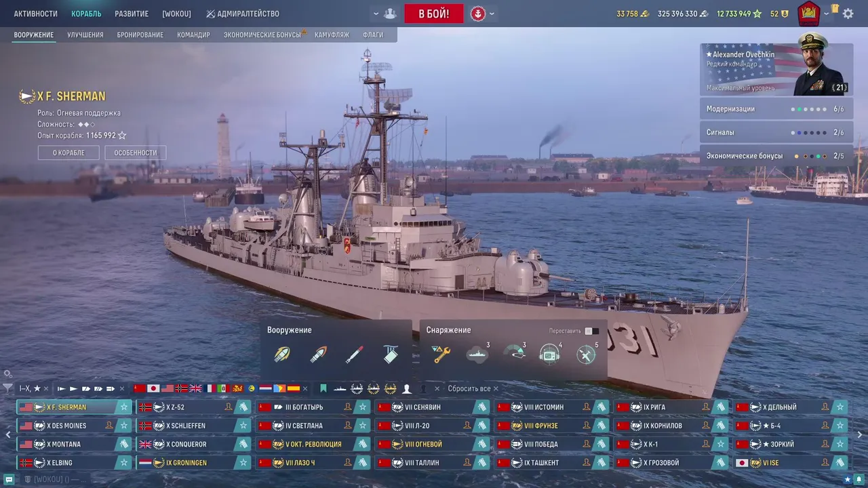Click the free experience balance 12 733 949

(739, 14)
